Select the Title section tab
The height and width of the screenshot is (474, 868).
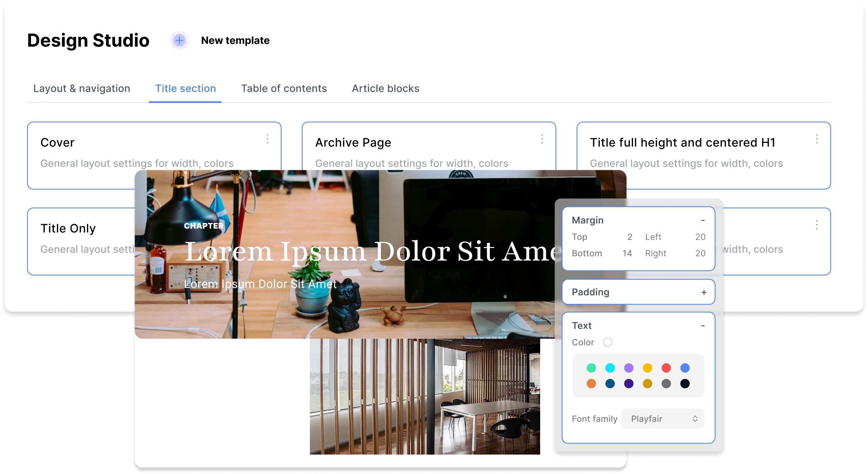[185, 88]
